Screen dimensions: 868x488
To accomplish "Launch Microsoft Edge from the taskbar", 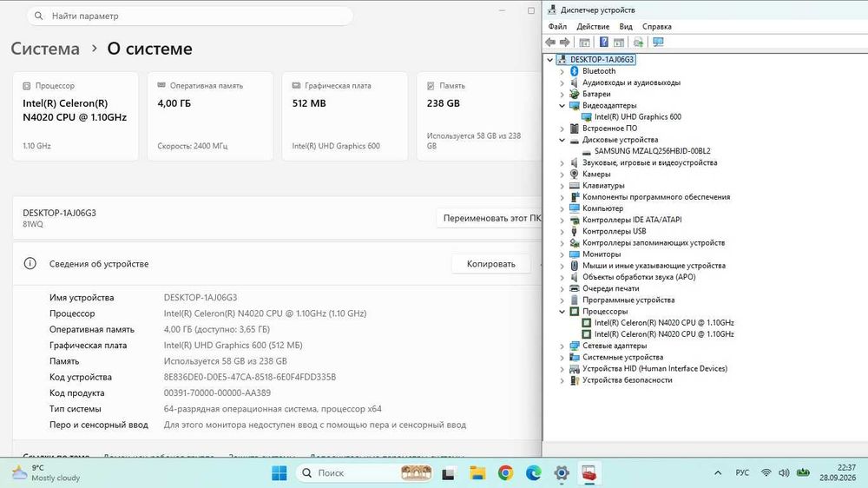I will click(533, 473).
